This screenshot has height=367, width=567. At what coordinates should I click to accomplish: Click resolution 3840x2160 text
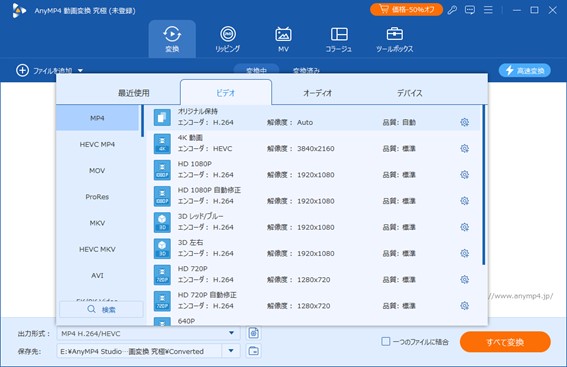point(316,148)
